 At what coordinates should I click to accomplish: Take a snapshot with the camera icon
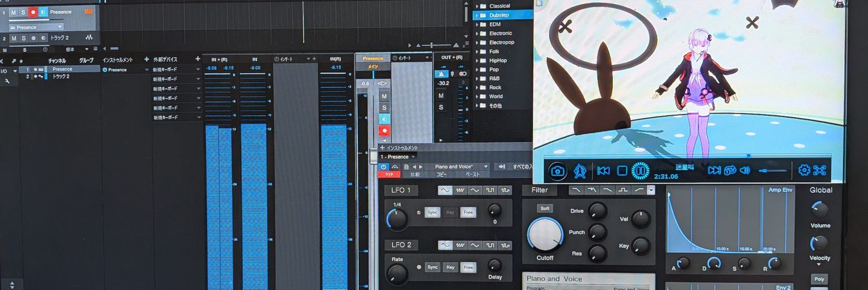pyautogui.click(x=558, y=171)
